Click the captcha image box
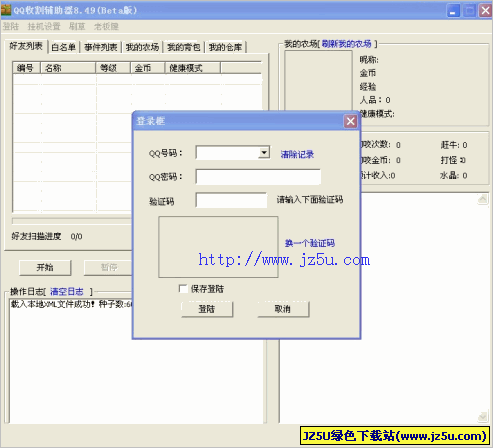The height and width of the screenshot is (448, 493). point(218,247)
